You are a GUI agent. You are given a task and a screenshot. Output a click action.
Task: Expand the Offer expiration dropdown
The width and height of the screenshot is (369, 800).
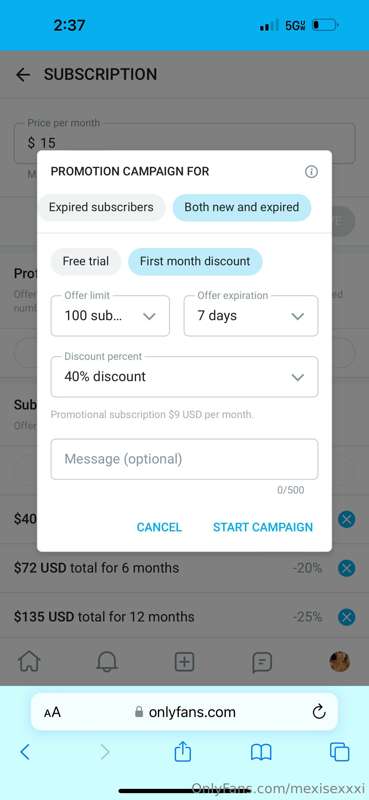(251, 316)
